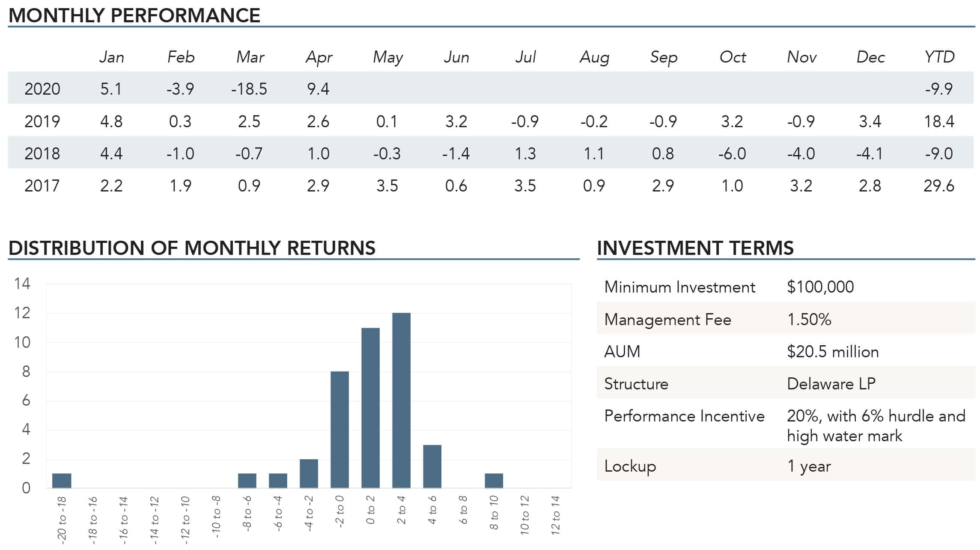Screen dimensions: 980x550
Task: Select the Minimum Investment $100,000 value
Action: [x=820, y=287]
